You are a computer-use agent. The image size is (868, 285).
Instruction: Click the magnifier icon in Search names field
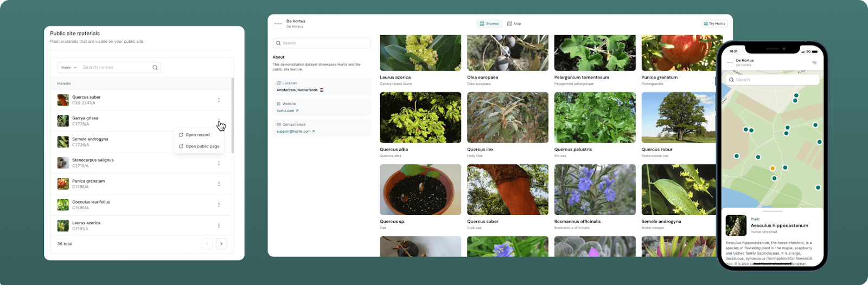tap(155, 68)
